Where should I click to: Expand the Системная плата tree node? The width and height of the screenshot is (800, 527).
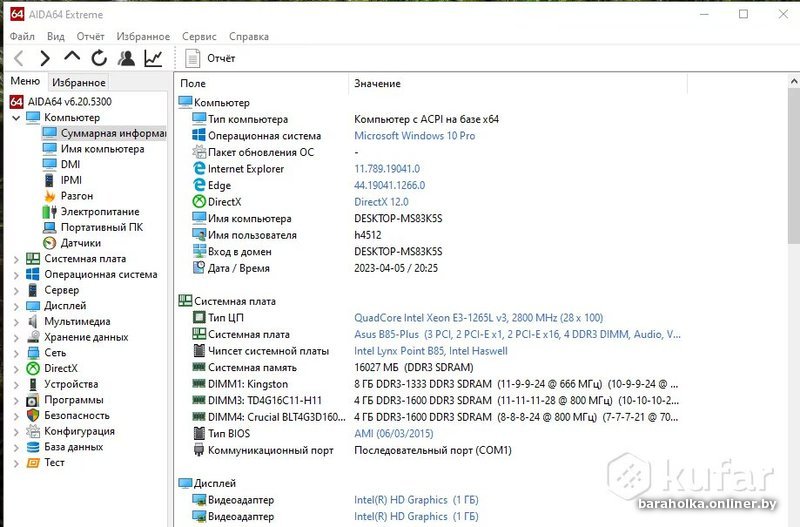[16, 259]
